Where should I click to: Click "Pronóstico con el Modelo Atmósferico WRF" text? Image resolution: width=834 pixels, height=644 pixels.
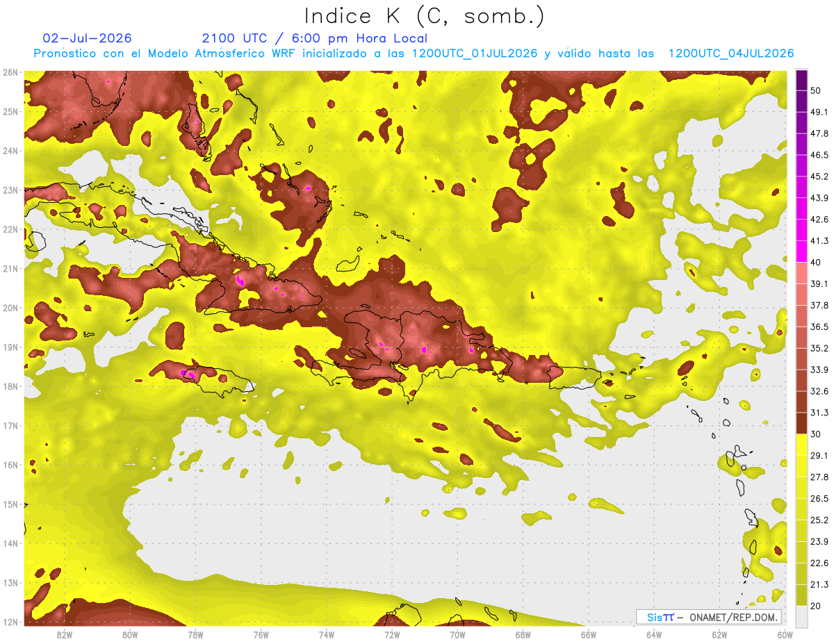click(165, 53)
